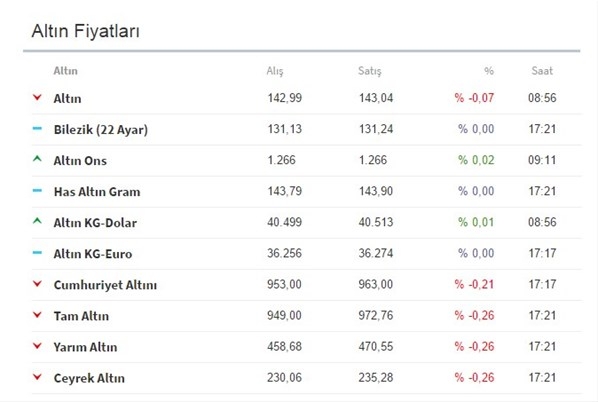
Task: Open the Bilezik (22 Ayar) link
Action: (101, 130)
